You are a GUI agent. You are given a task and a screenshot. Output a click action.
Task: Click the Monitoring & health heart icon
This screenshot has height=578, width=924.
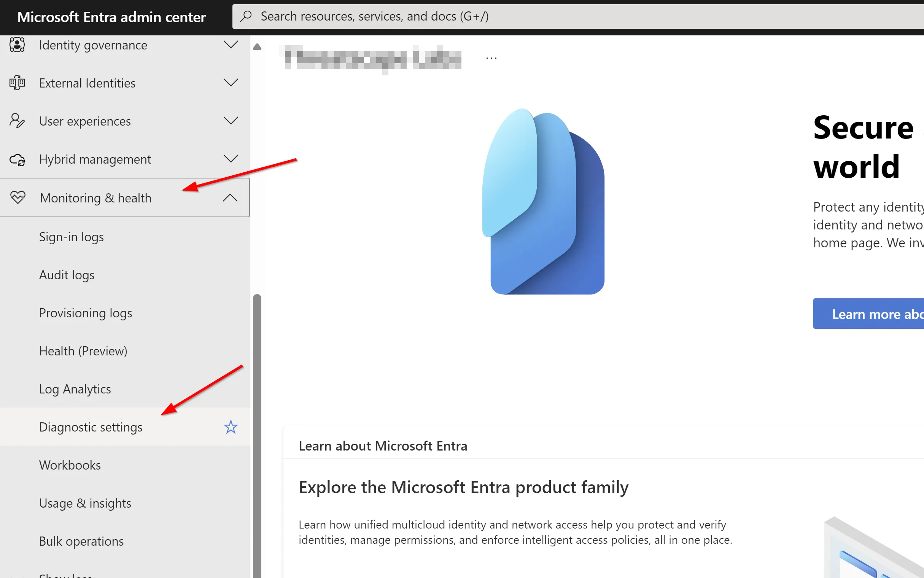point(17,197)
